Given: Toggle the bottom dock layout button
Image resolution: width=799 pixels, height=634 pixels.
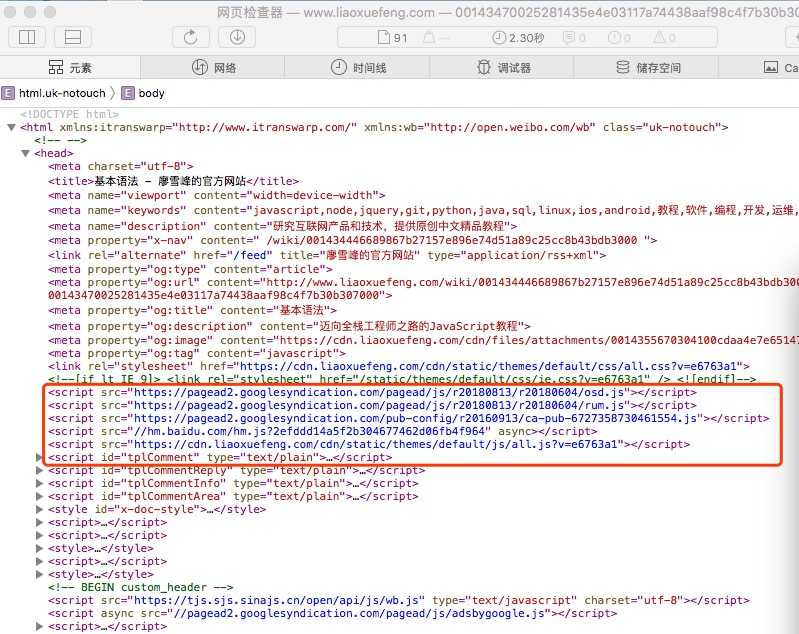Looking at the screenshot, I should (x=73, y=37).
